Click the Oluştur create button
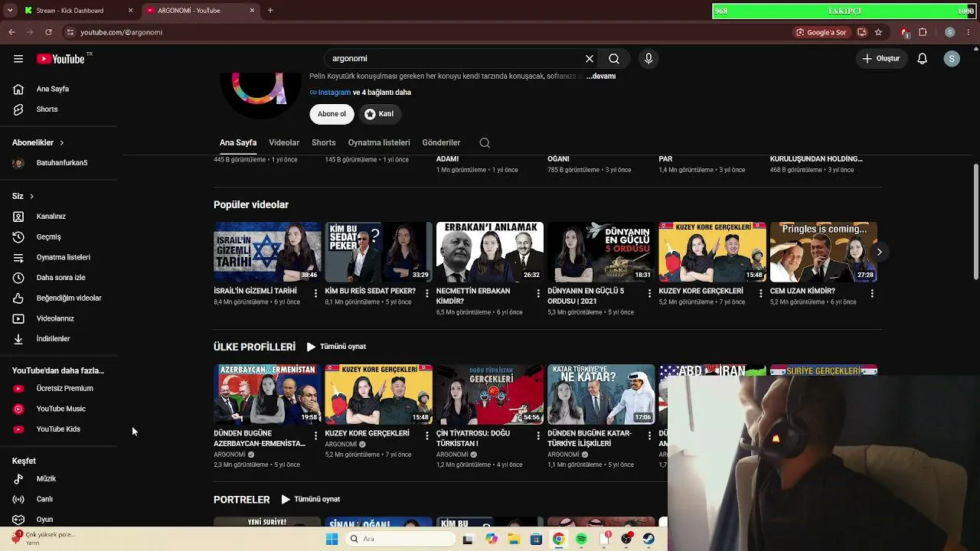Viewport: 980px width, 551px height. pyautogui.click(x=880, y=59)
